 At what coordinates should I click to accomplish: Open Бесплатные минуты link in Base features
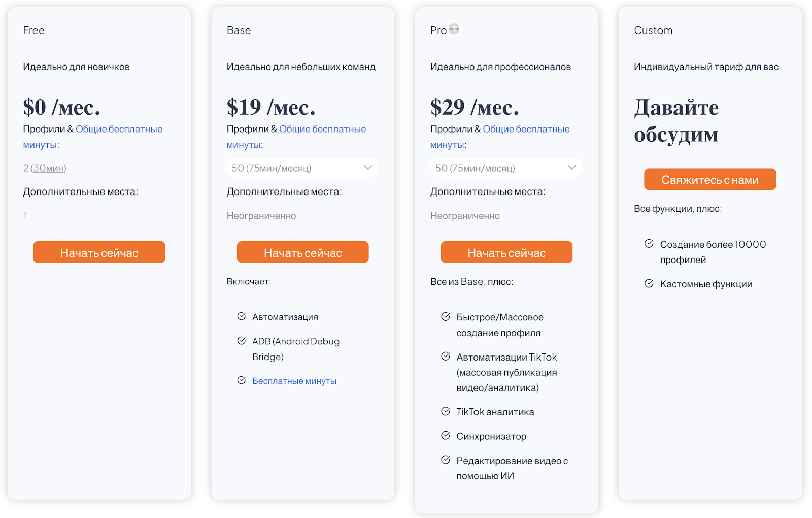coord(294,381)
